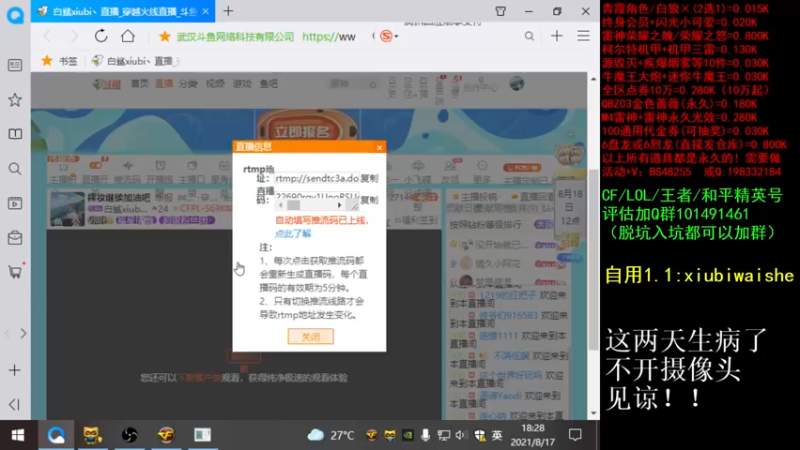800x450 pixels.
Task: Click the stream code horizontal scrollbar thumb
Action: pyautogui.click(x=293, y=205)
